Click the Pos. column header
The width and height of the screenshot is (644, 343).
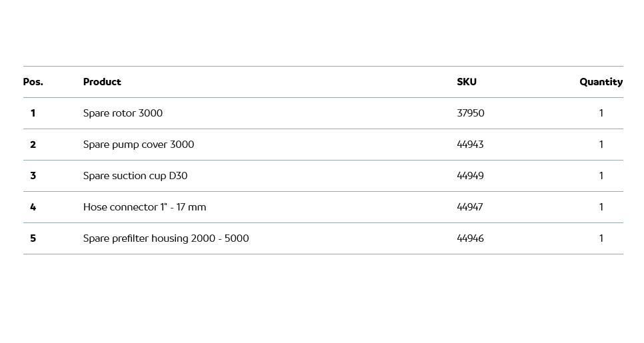[33, 82]
